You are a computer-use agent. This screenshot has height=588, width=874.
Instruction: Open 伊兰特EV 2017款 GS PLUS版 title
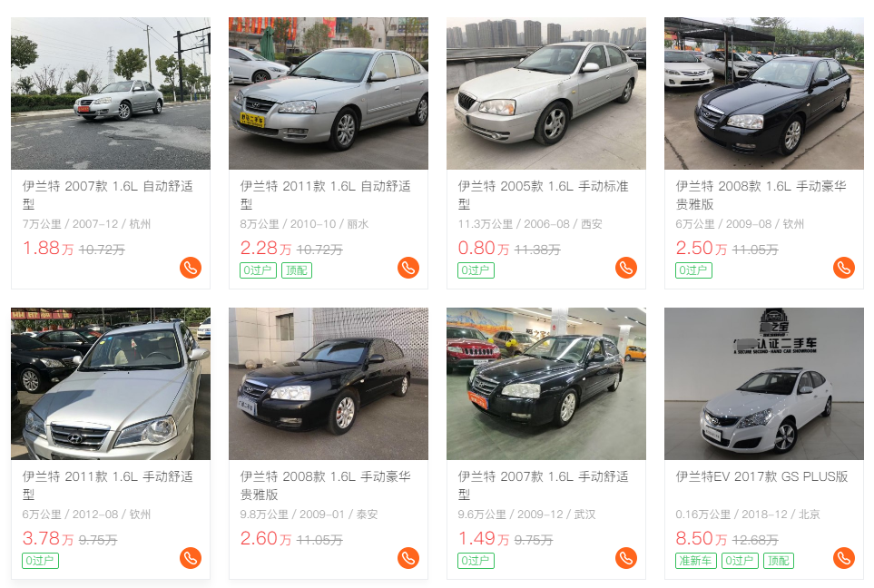tap(762, 476)
